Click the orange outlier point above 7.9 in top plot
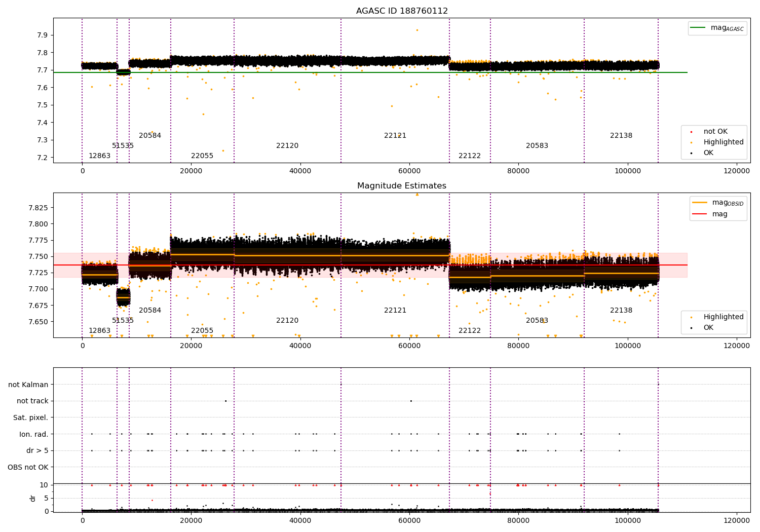 pyautogui.click(x=417, y=30)
